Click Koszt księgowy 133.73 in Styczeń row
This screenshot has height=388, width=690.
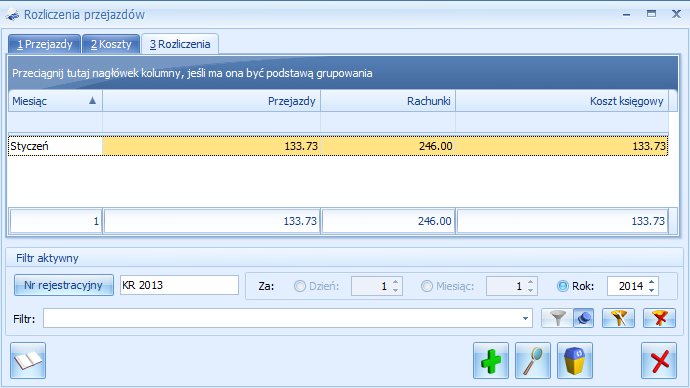562,146
